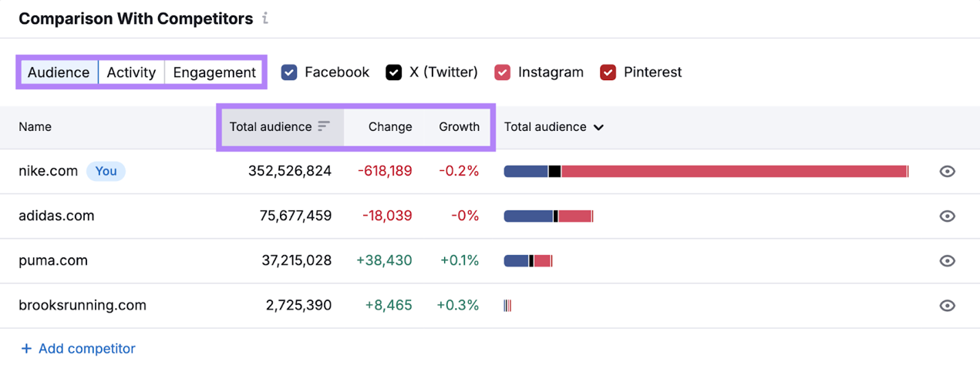Click the adidas.com domain name

pyautogui.click(x=56, y=216)
